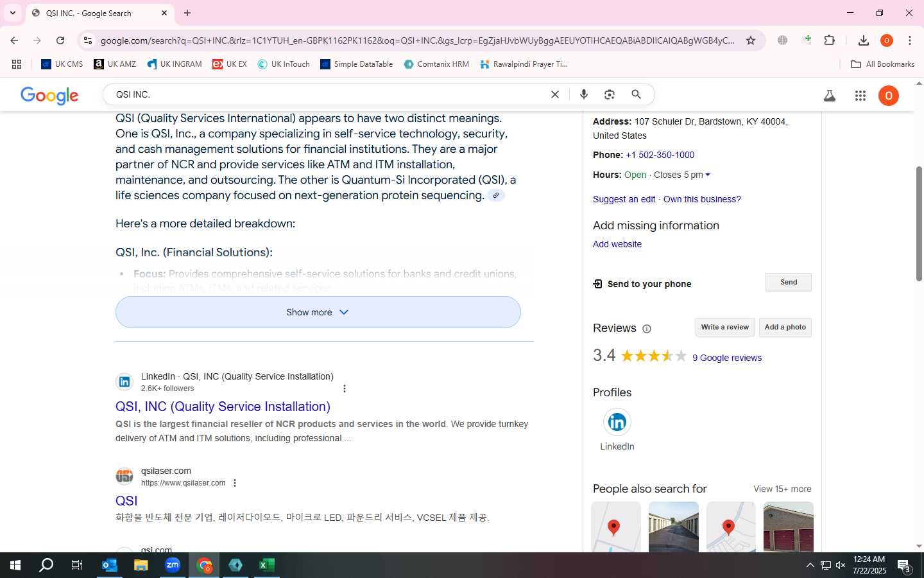Open the bookmarks apps grid icon
The width and height of the screenshot is (924, 578).
click(17, 64)
